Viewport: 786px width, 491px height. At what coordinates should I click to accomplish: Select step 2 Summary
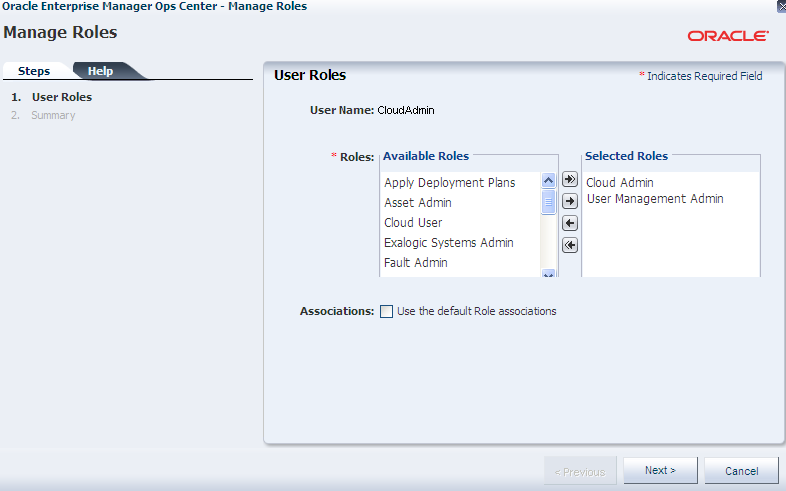click(53, 115)
